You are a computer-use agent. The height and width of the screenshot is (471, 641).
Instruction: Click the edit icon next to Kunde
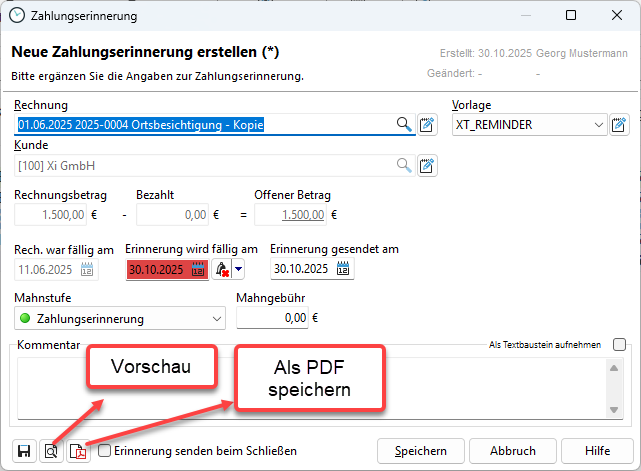click(x=428, y=165)
